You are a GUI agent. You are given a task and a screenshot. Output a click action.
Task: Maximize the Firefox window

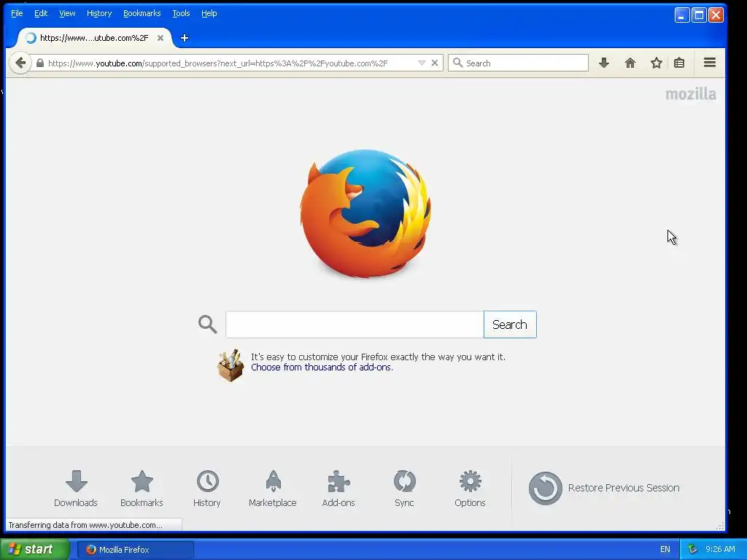point(699,15)
